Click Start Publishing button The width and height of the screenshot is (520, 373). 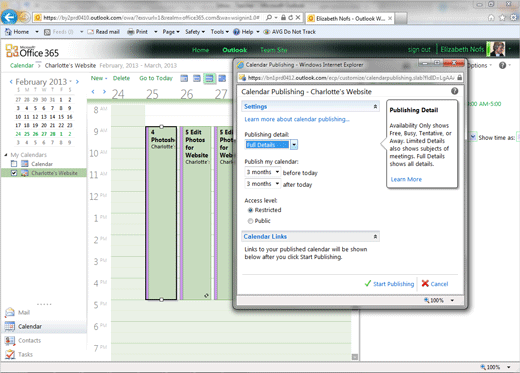(x=389, y=284)
